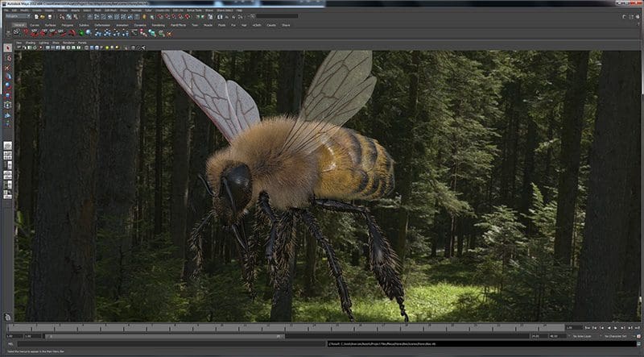Open the panel Lighting menu

[43, 43]
